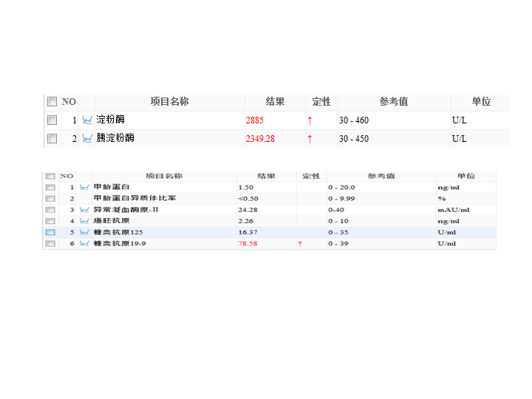Check the box for 淀粉酶 row
532x399 pixels.
(52, 120)
